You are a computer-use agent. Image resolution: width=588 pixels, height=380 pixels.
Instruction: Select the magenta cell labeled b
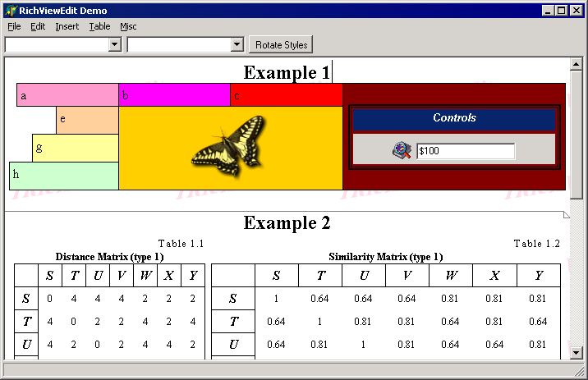pyautogui.click(x=174, y=95)
